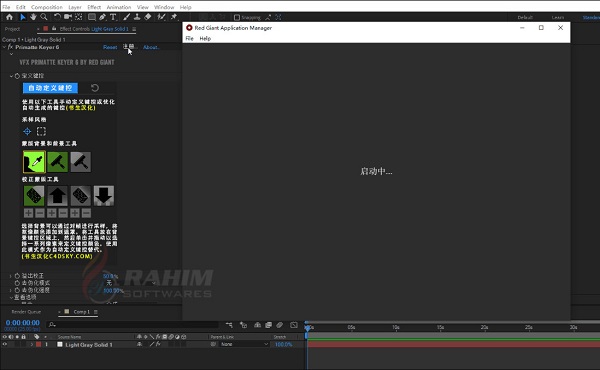
Task: Click the down-arrow matte correction tool
Action: point(104,196)
